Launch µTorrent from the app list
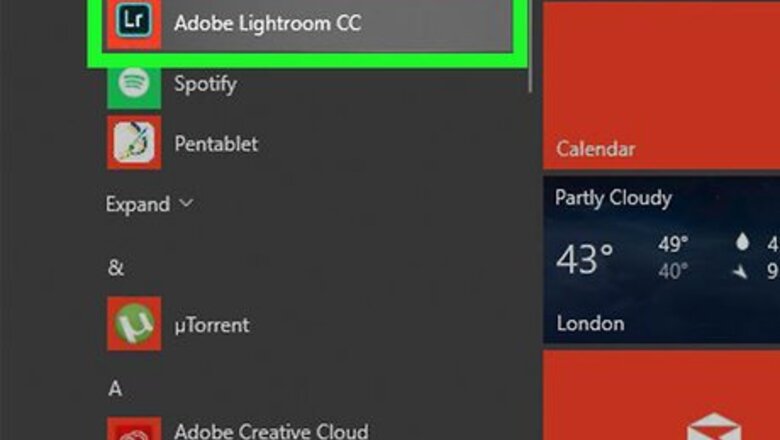Image resolution: width=780 pixels, height=440 pixels. coord(211,325)
